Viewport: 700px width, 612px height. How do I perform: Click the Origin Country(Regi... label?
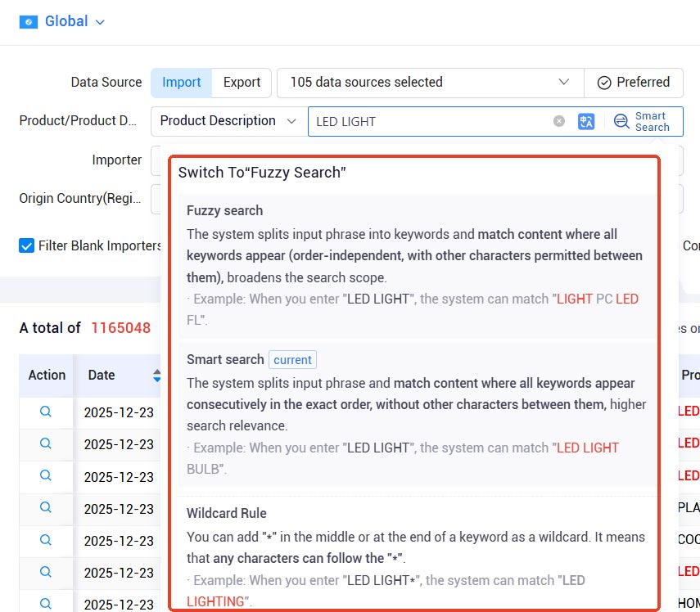point(80,198)
